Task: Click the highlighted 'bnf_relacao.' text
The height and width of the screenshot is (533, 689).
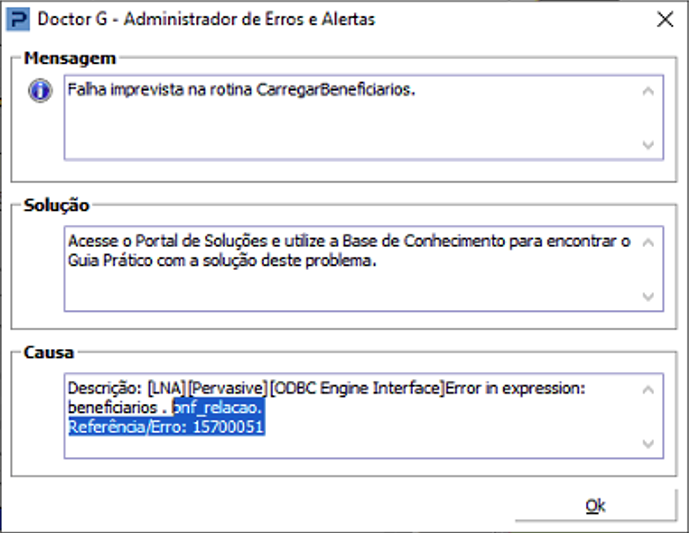Action: [x=218, y=407]
